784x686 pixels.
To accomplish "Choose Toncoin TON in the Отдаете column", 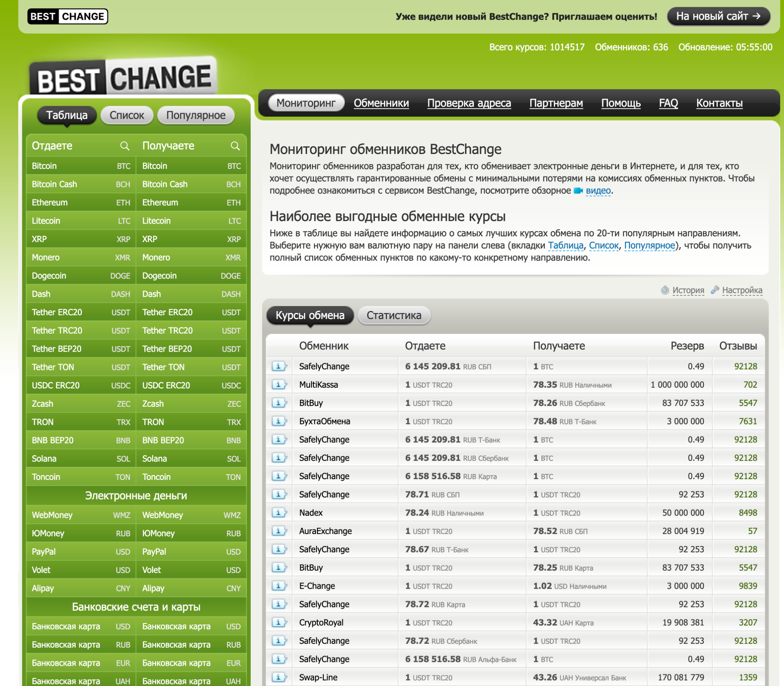I will click(81, 477).
